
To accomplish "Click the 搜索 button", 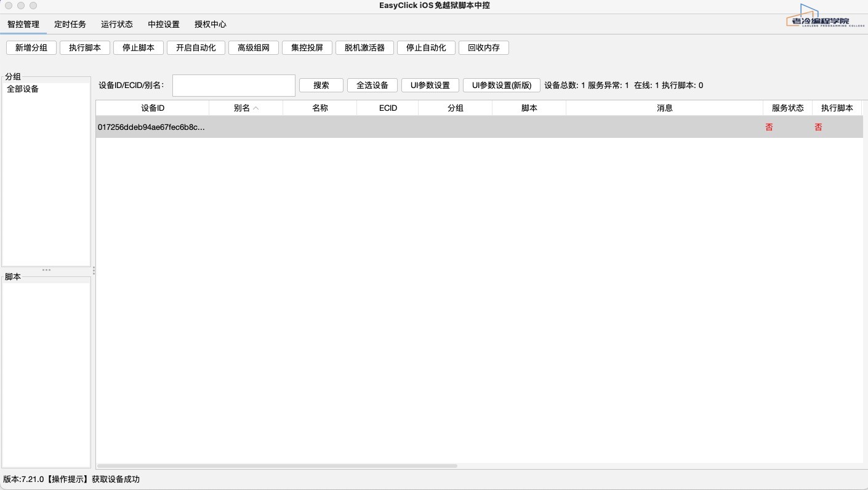I will pyautogui.click(x=321, y=86).
